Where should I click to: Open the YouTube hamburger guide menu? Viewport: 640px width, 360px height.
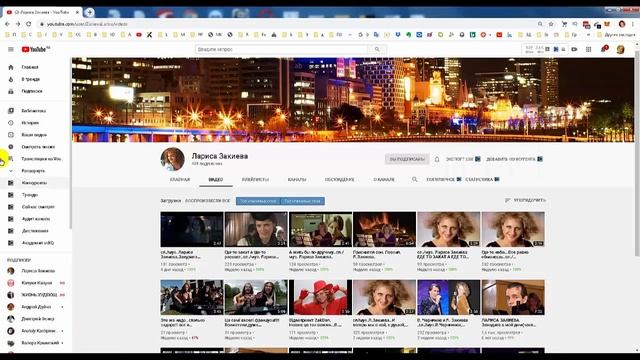tap(11, 49)
